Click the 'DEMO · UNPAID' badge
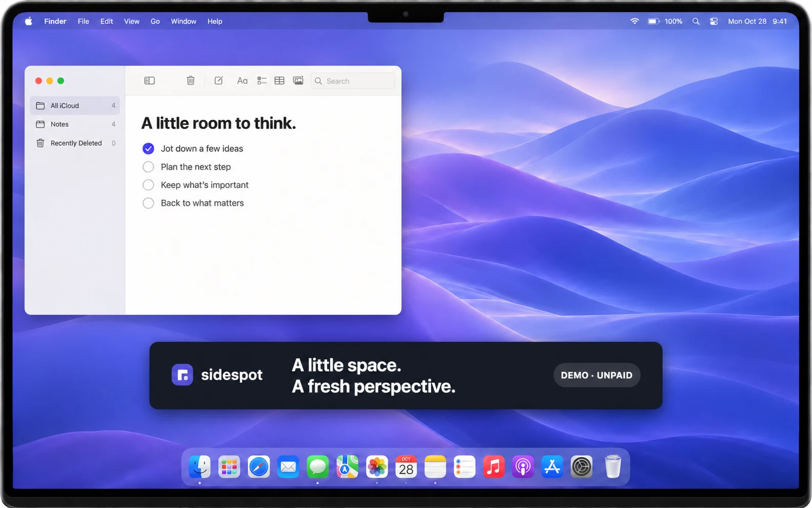This screenshot has height=508, width=812. [596, 375]
